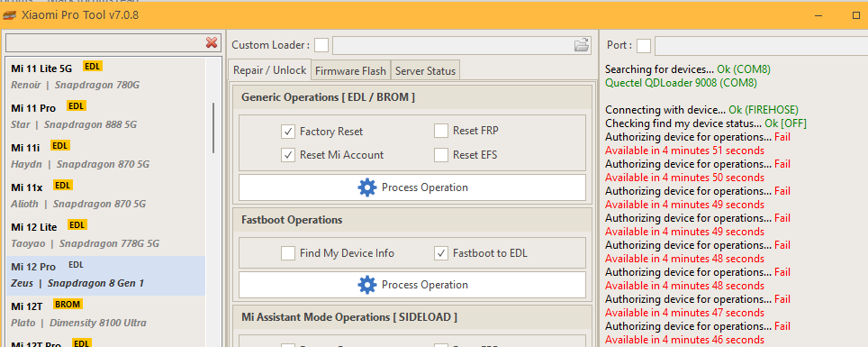Check Find My Device Info option
Viewport: 868px width, 347px height.
coord(288,253)
